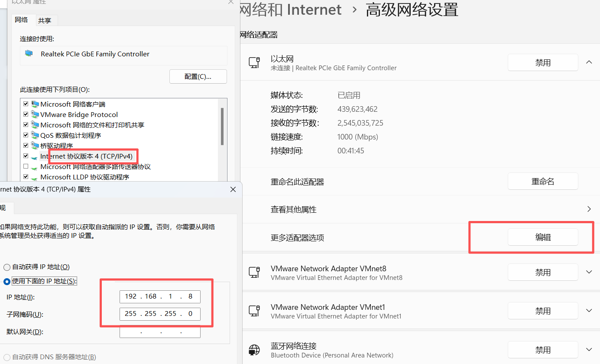Viewport: 600px width, 364px height.
Task: Uncheck the Microsoft 网络客户端 checkbox
Action: point(26,104)
